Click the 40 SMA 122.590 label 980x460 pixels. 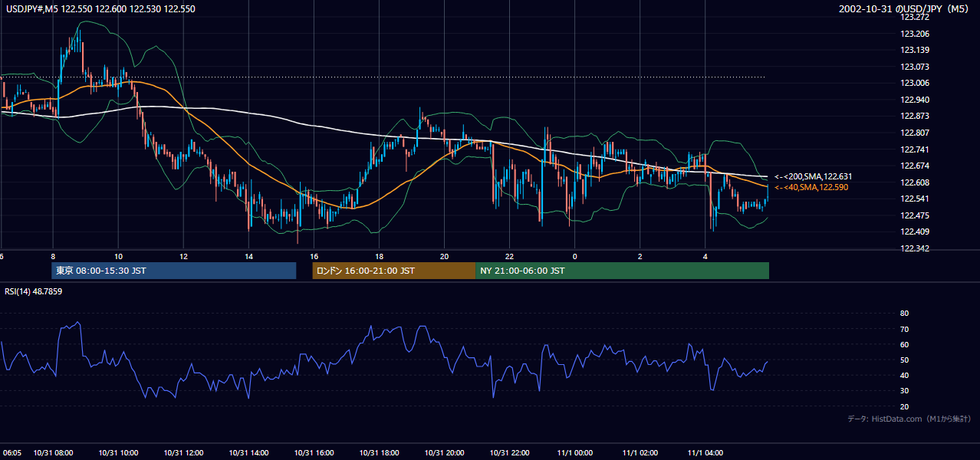tap(811, 187)
